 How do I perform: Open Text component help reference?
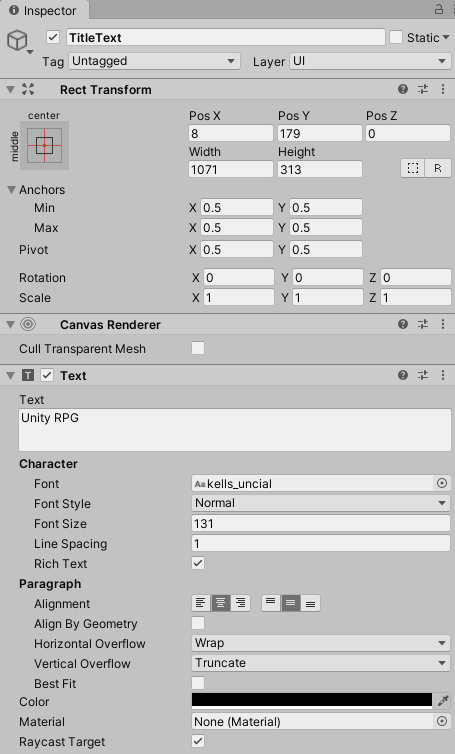pos(403,375)
